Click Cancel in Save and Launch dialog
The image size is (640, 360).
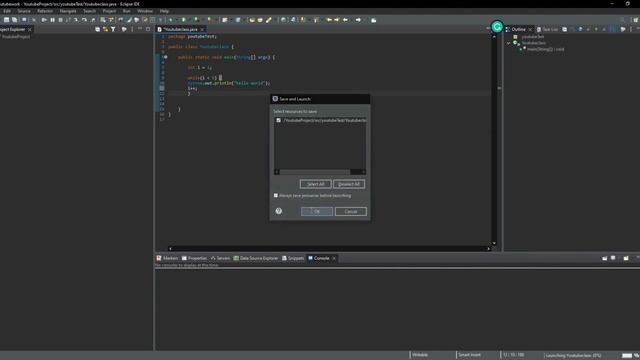(x=351, y=211)
